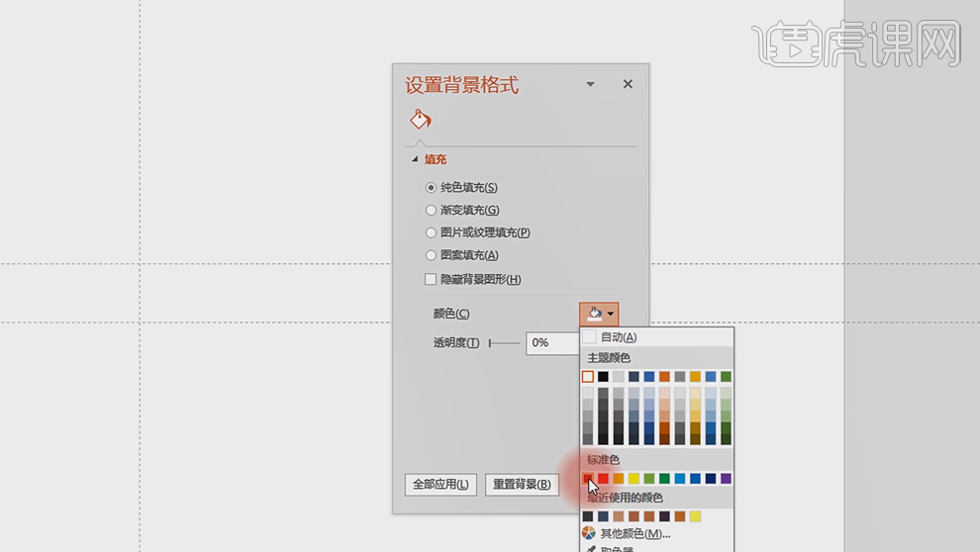Screen dimensions: 980x552
Task: Select 图片或纹理填充 radio option
Action: click(431, 232)
